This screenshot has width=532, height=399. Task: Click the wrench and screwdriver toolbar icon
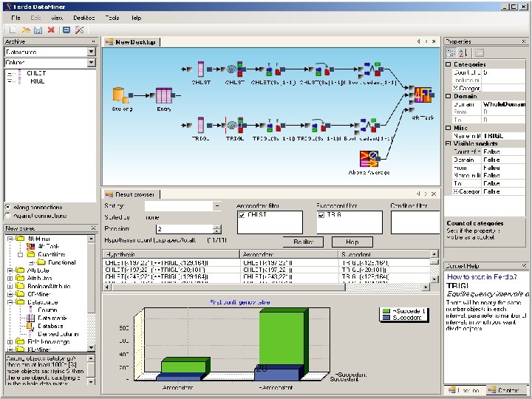[79, 30]
